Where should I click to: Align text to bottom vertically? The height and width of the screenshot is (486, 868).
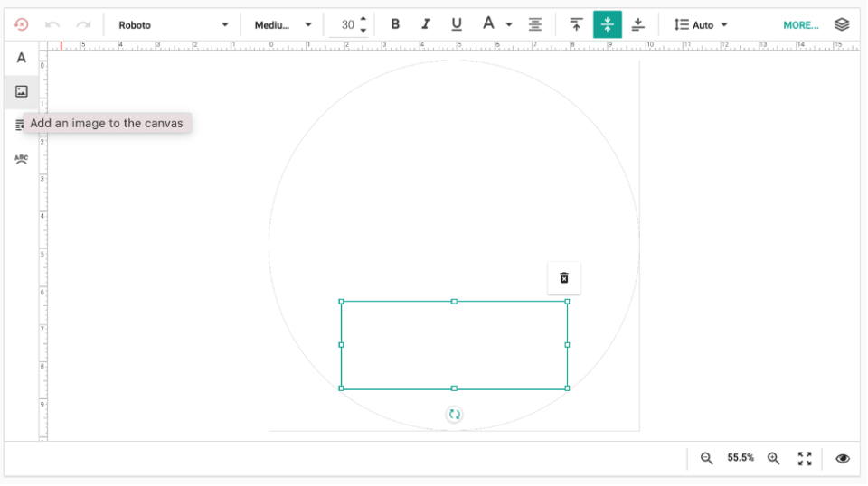point(637,24)
